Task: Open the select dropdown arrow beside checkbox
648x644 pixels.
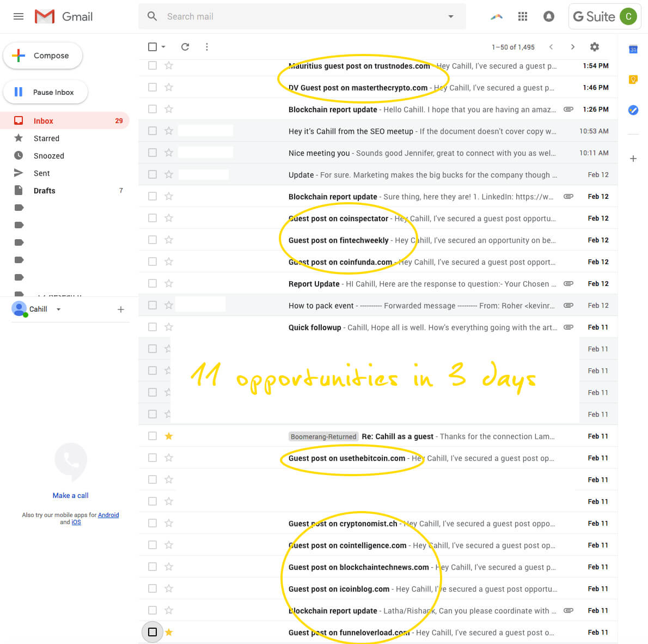Action: pos(164,47)
